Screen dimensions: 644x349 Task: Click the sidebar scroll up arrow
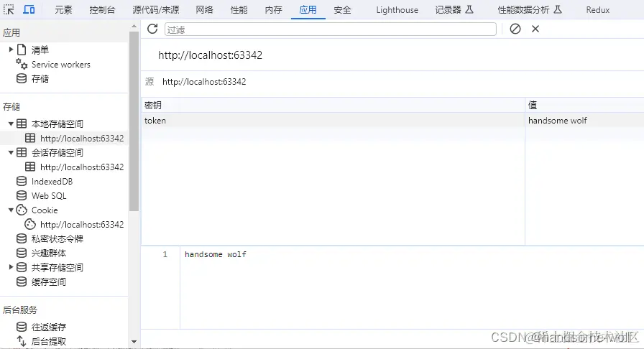coord(134,26)
